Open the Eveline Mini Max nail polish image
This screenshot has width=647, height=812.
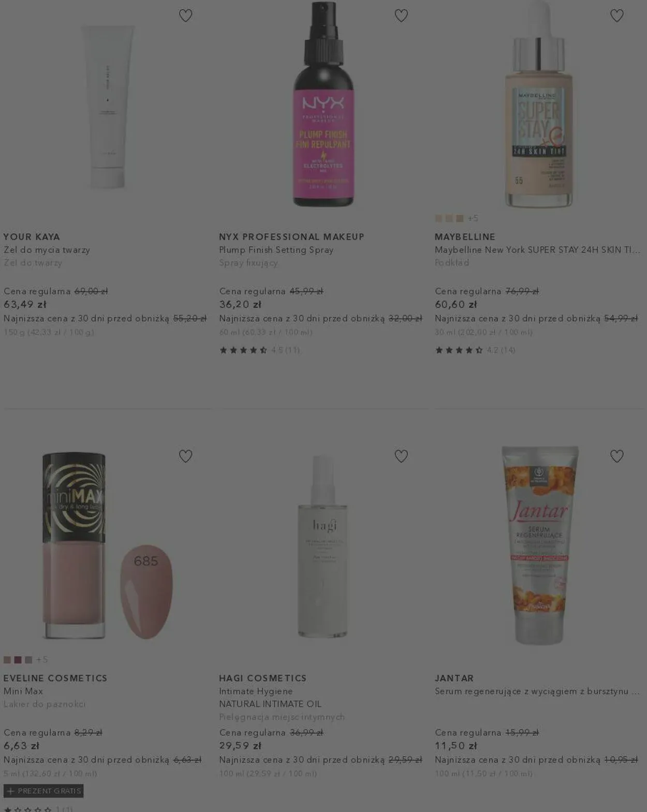click(107, 545)
